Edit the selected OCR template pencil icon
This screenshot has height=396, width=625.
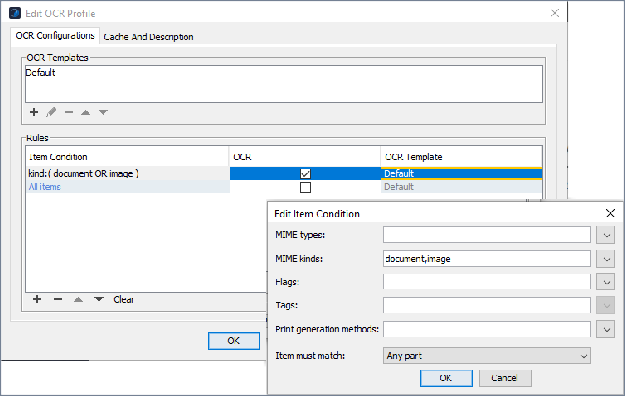click(51, 112)
